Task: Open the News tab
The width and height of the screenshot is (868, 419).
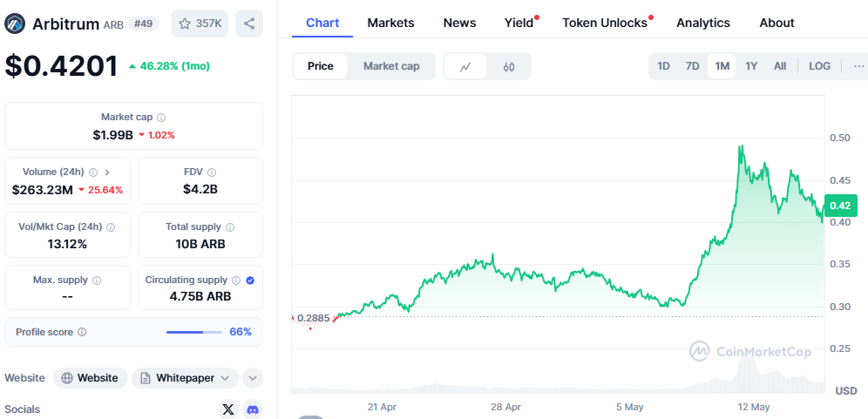Action: [459, 24]
